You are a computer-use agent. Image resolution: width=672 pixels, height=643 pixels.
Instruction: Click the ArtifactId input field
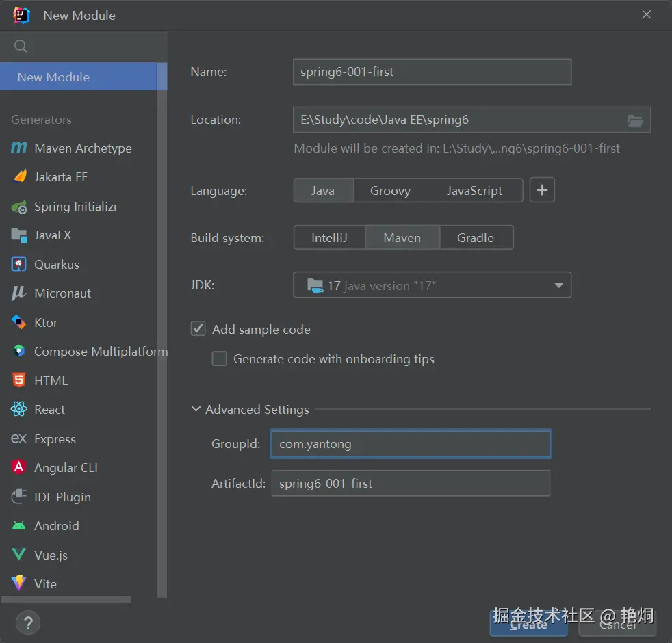(x=411, y=483)
